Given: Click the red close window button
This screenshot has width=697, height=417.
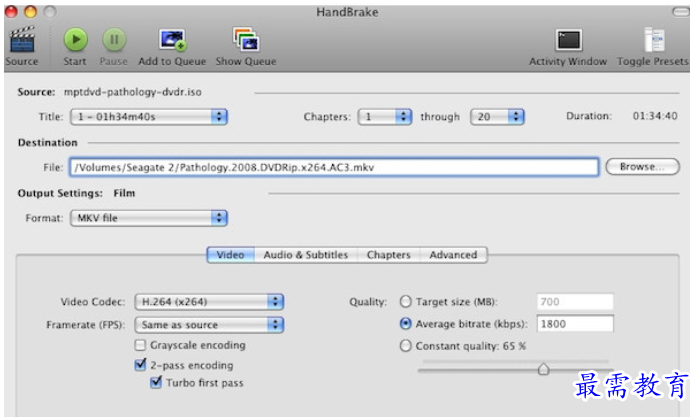Looking at the screenshot, I should 12,12.
